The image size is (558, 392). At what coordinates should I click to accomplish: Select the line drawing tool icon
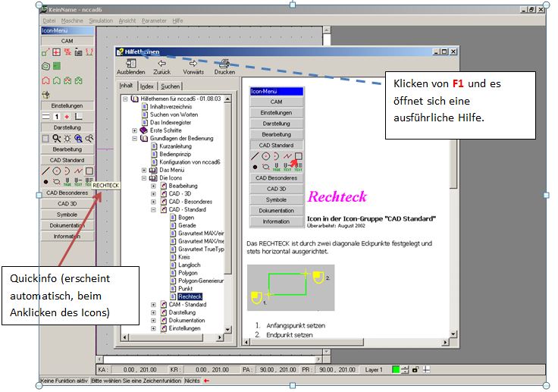(x=45, y=171)
